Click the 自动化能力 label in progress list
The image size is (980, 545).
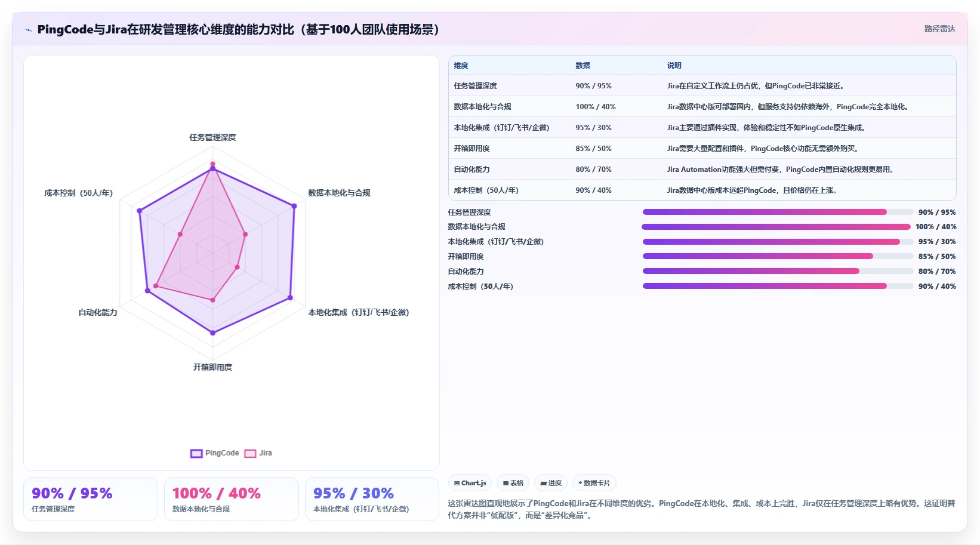[x=466, y=272]
